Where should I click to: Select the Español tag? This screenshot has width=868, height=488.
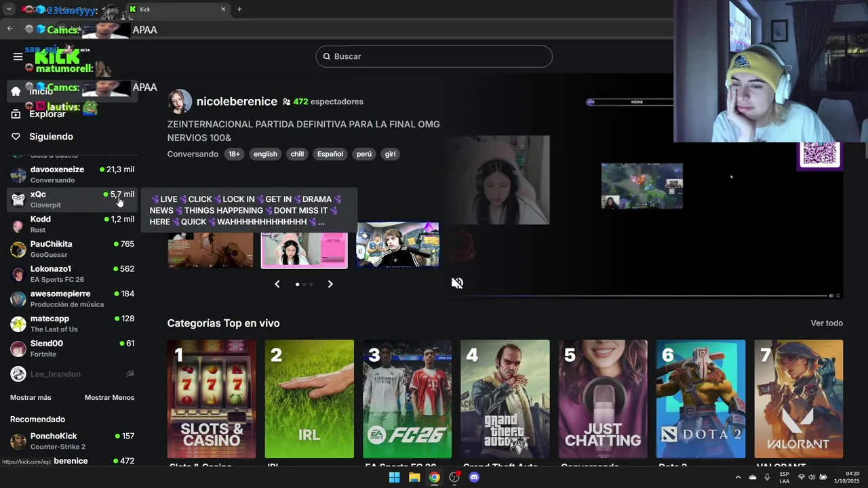(x=330, y=154)
